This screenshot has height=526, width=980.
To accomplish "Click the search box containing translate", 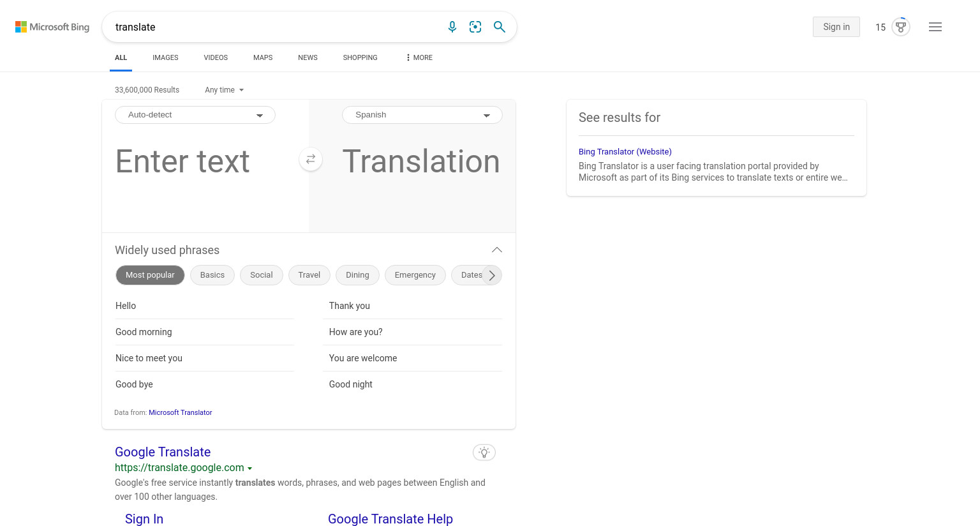I will (x=274, y=27).
